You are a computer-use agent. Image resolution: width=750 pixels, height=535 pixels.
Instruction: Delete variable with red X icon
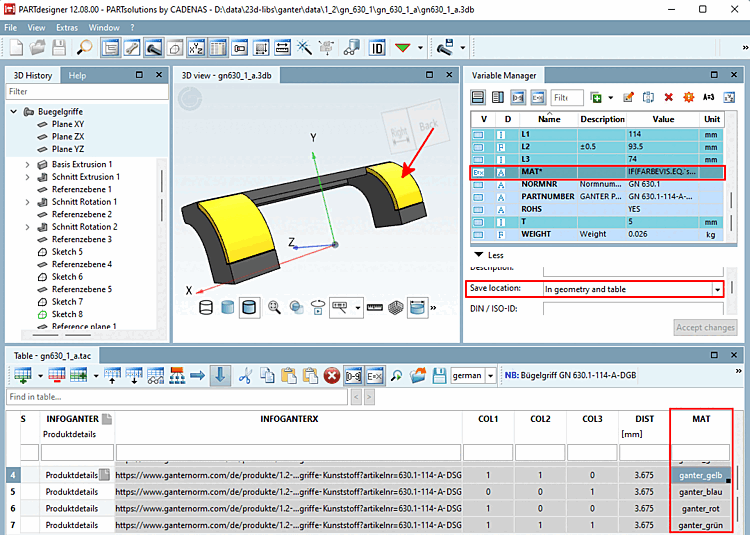pyautogui.click(x=668, y=97)
